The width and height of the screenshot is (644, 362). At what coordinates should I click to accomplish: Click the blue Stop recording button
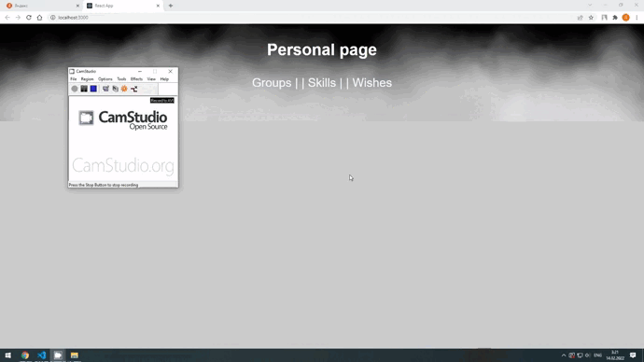pos(93,89)
